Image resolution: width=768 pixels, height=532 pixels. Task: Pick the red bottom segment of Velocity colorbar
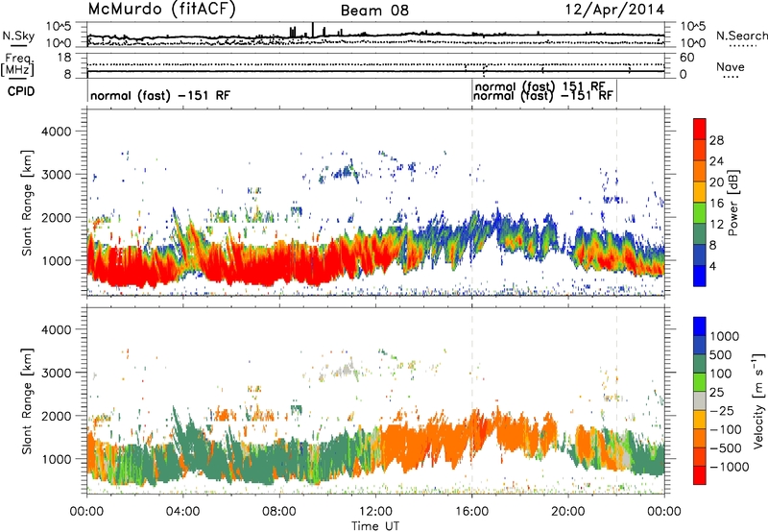coord(700,475)
